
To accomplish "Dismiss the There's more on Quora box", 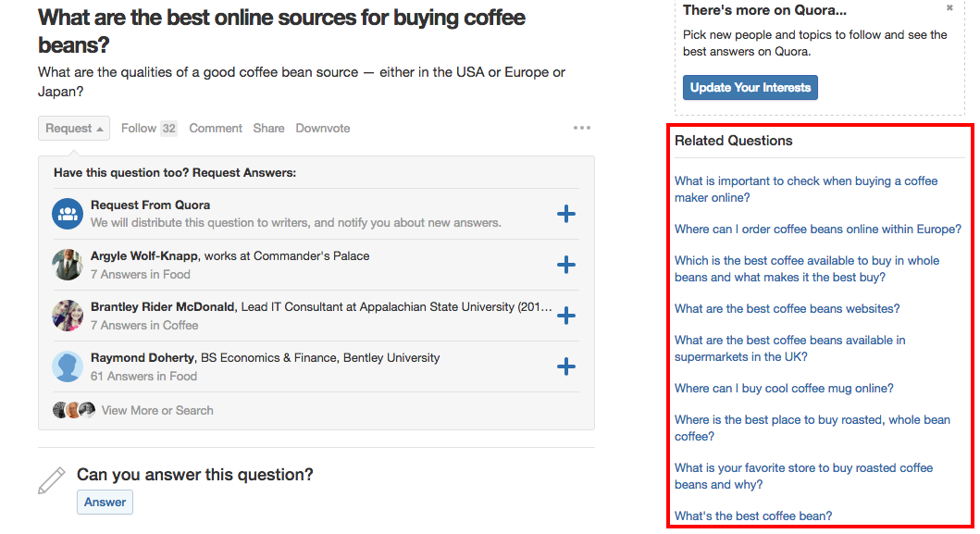I will 949,8.
